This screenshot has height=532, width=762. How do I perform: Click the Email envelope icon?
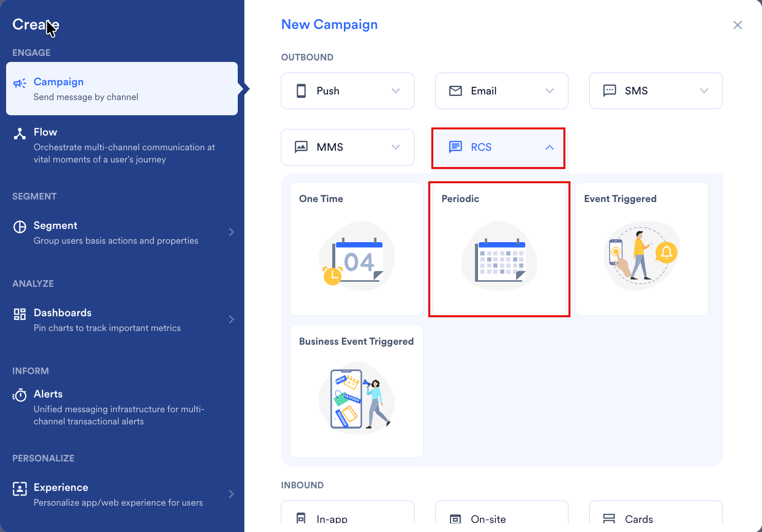pyautogui.click(x=456, y=91)
